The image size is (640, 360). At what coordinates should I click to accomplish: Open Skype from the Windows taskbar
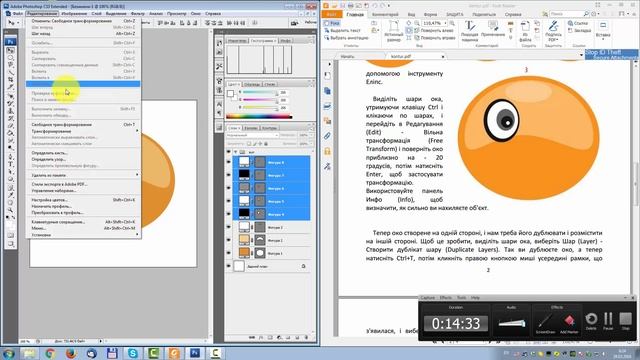[x=132, y=353]
